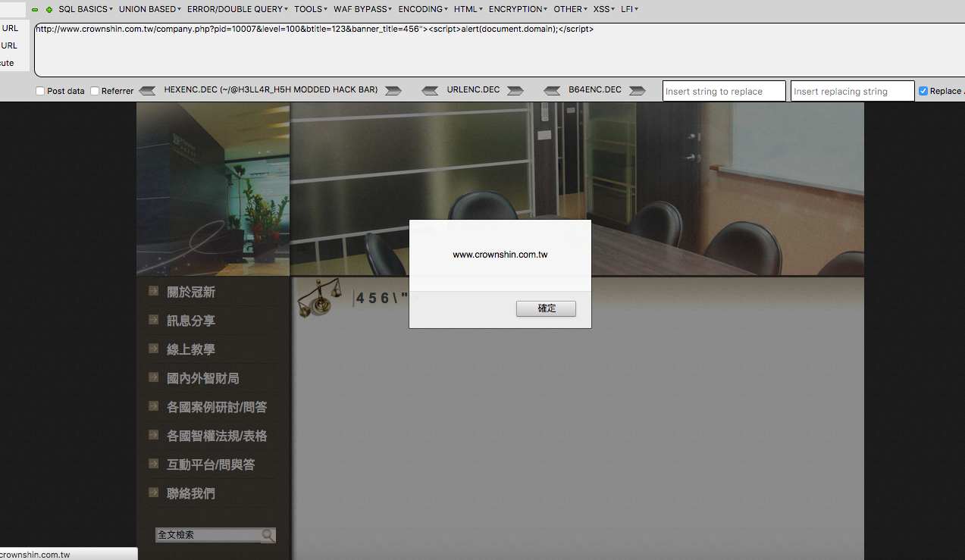Click the B64ENC.DEC label

[595, 89]
